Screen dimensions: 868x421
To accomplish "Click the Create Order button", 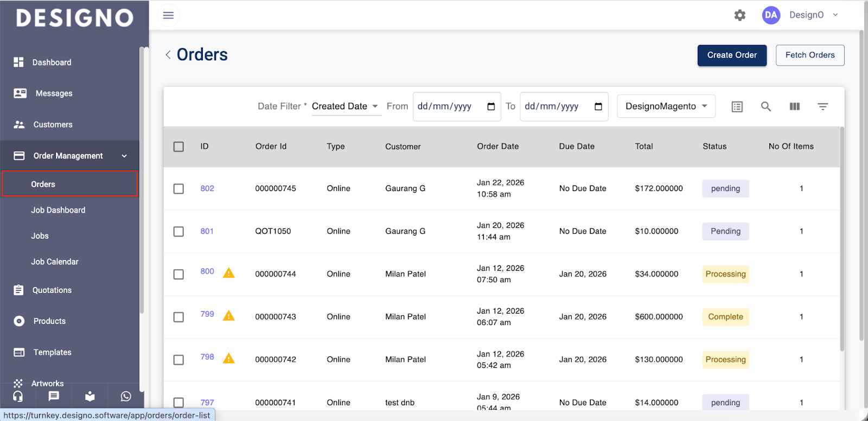I will (x=731, y=55).
